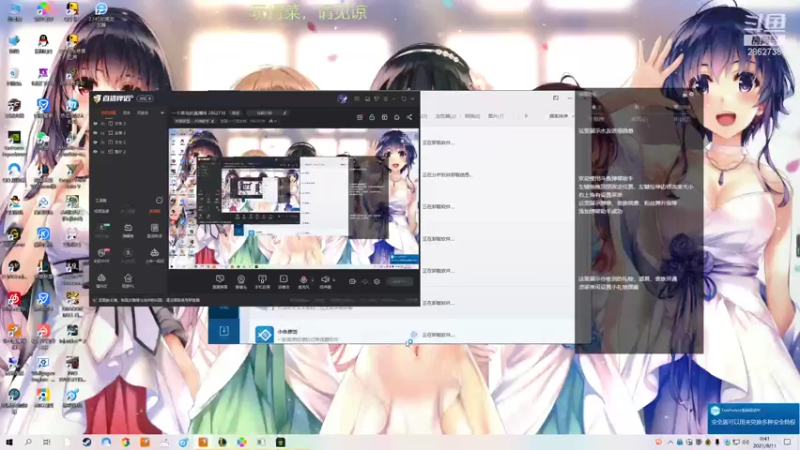
Task: Click the tab scroll arrow in software manager
Action: click(x=527, y=116)
